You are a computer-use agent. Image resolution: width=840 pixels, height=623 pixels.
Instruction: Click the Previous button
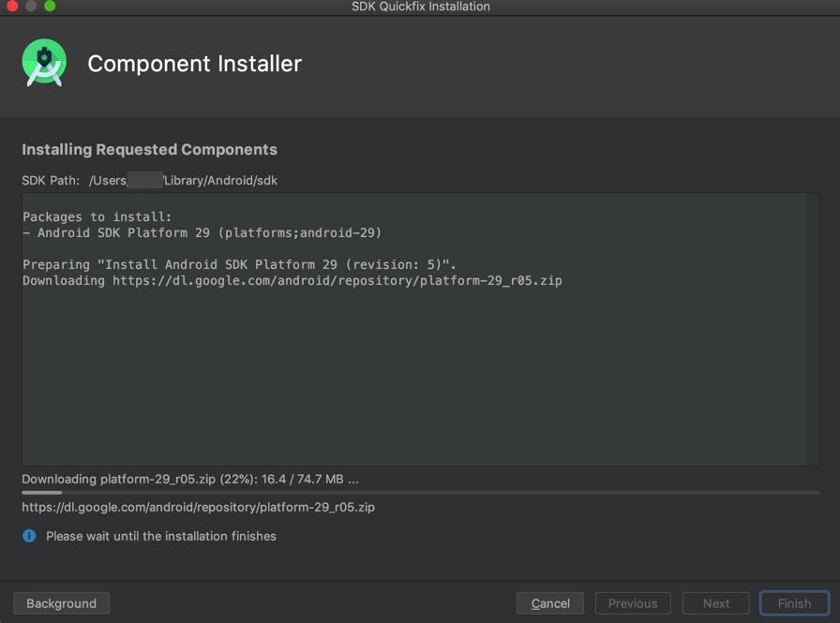(x=633, y=603)
